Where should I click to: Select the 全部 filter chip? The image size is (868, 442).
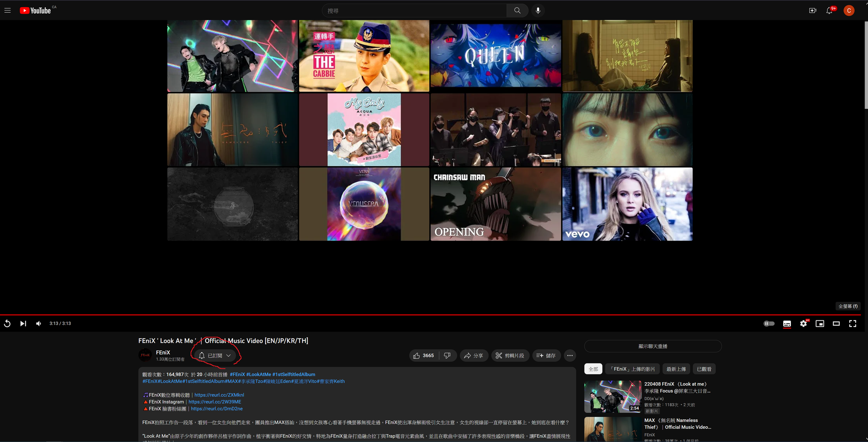[593, 369]
